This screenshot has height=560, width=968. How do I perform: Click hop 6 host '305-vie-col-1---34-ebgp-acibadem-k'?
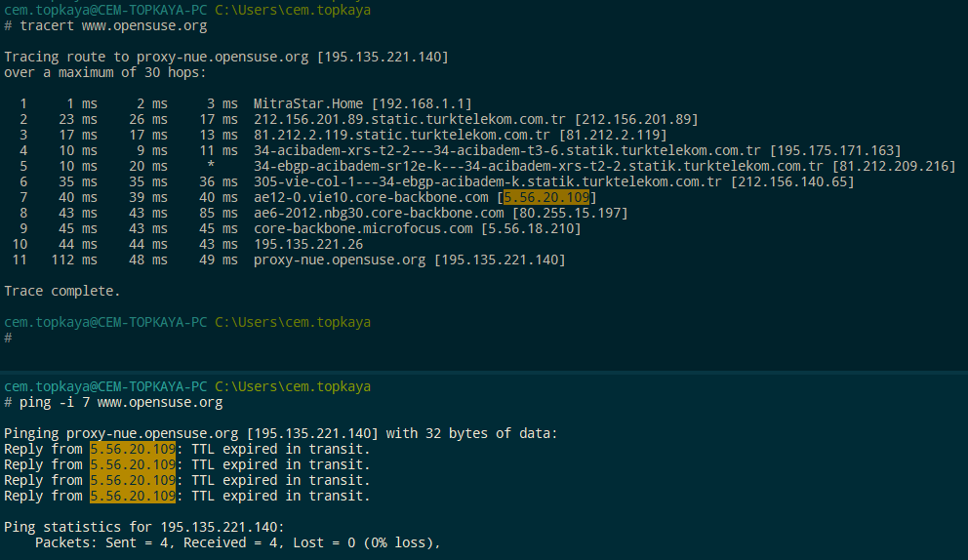(385, 181)
